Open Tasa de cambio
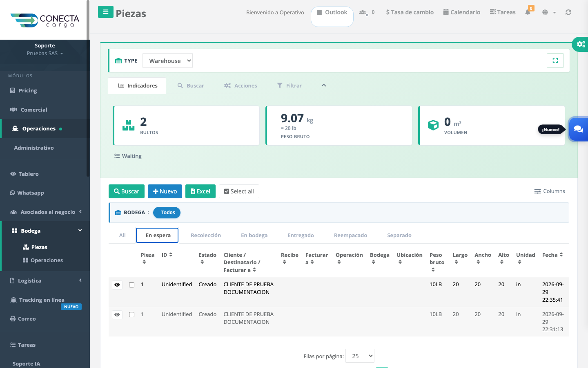 410,12
